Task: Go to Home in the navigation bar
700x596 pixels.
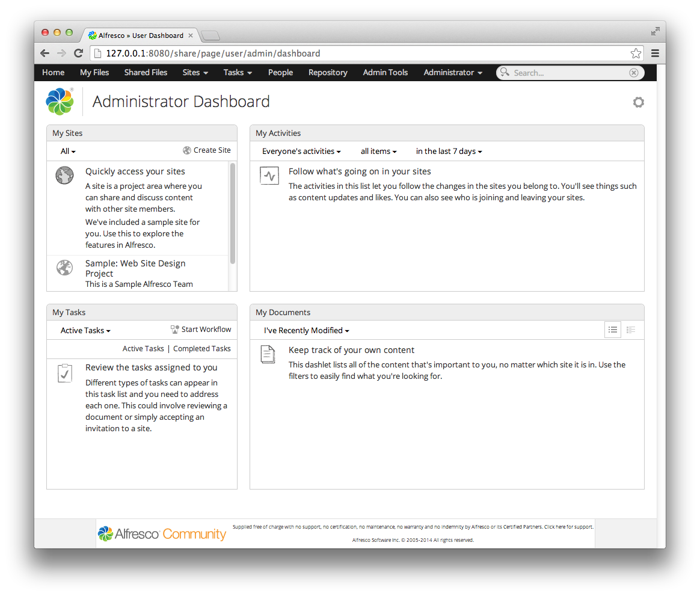Action: 53,72
